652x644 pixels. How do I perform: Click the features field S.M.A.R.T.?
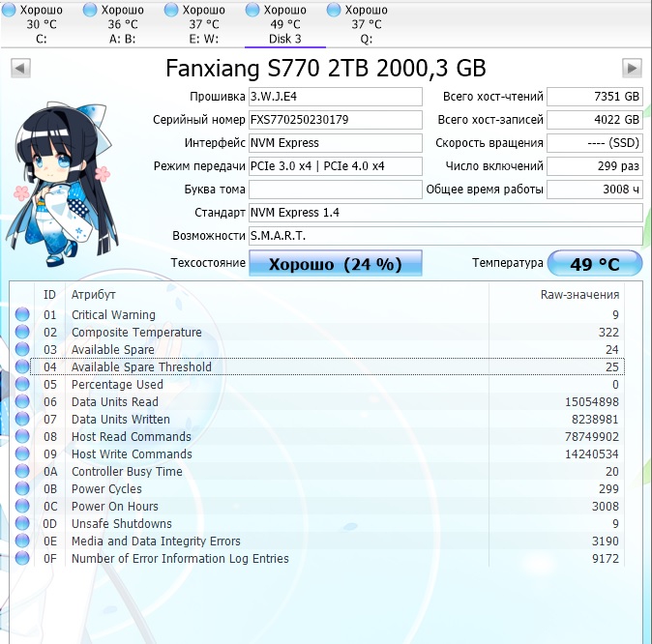coord(446,236)
